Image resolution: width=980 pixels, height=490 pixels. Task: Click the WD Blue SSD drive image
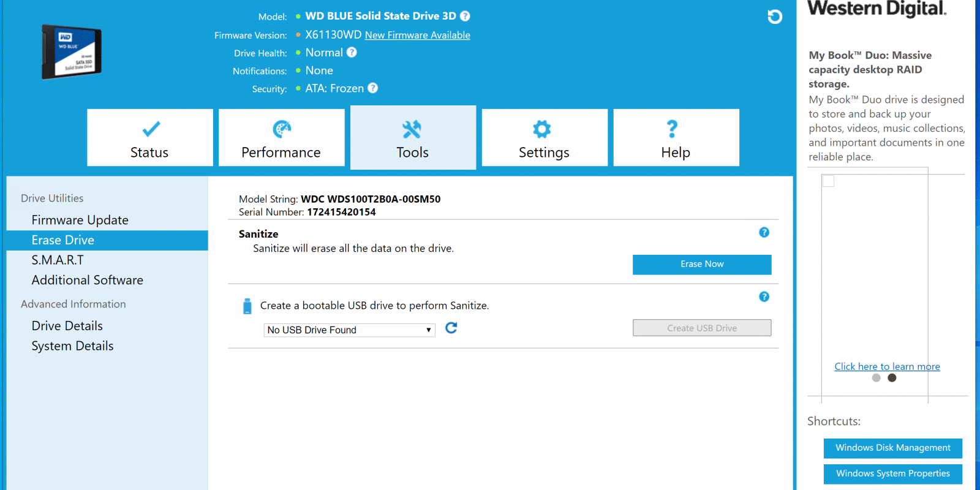[71, 52]
